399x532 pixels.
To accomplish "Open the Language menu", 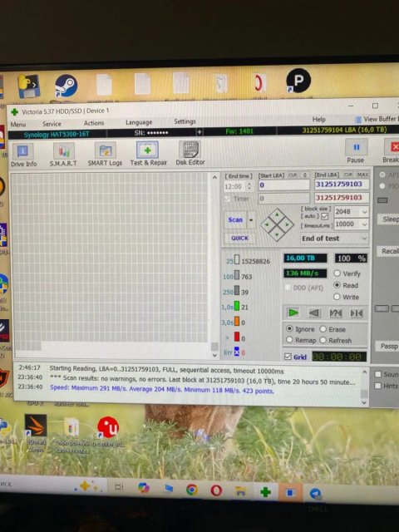I will pyautogui.click(x=139, y=122).
